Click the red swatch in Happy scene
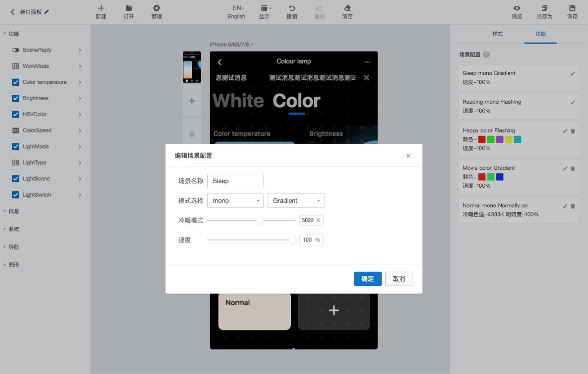588x374 pixels. click(x=482, y=140)
